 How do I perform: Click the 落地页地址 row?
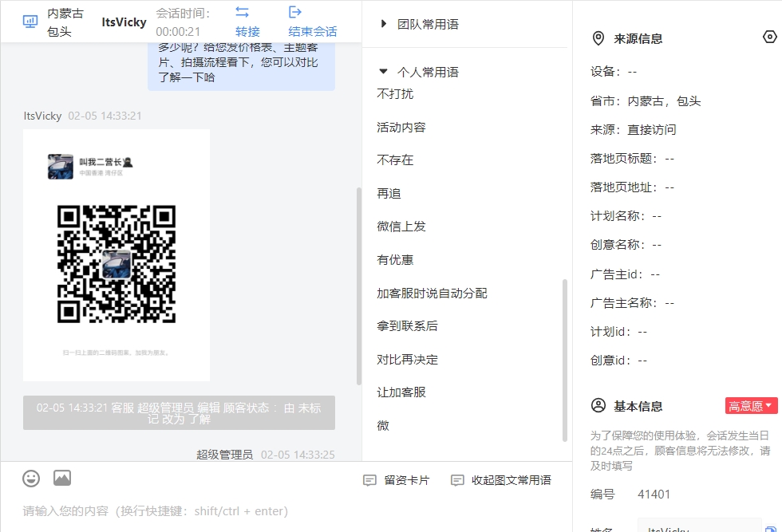point(632,187)
